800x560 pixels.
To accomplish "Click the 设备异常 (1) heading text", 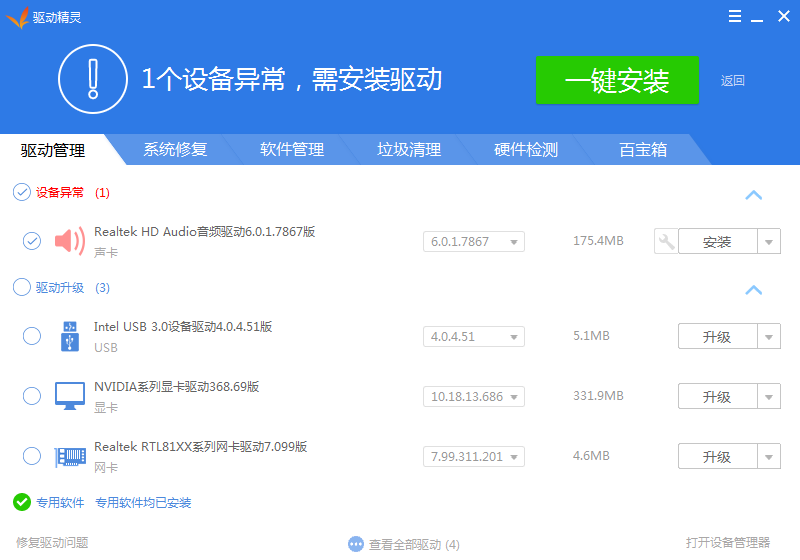I will click(72, 193).
